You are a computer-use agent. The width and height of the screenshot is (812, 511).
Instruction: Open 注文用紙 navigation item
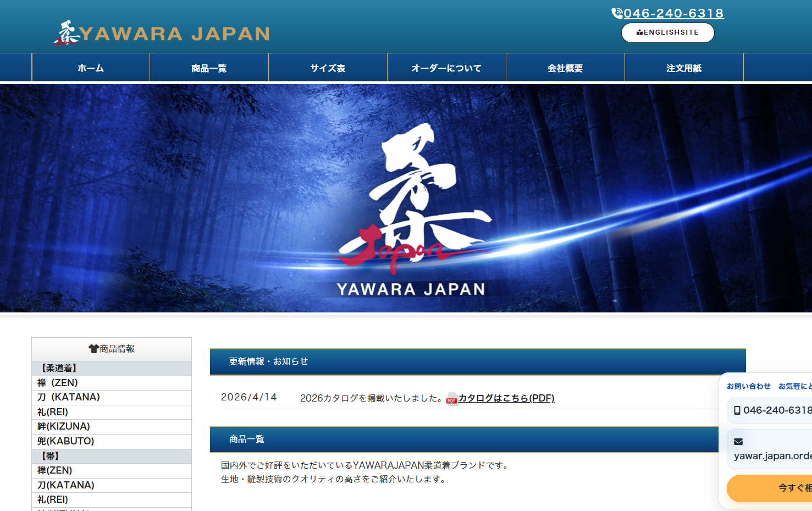point(684,68)
